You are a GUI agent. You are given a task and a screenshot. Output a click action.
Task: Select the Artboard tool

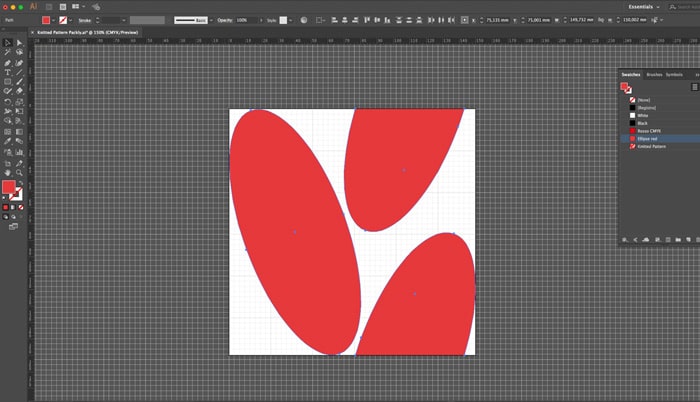(8, 163)
